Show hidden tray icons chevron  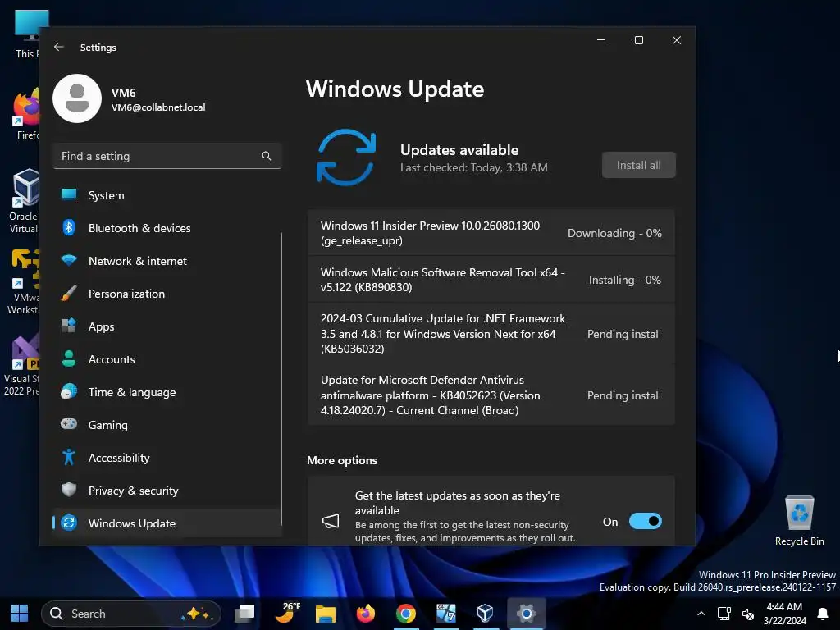click(701, 614)
